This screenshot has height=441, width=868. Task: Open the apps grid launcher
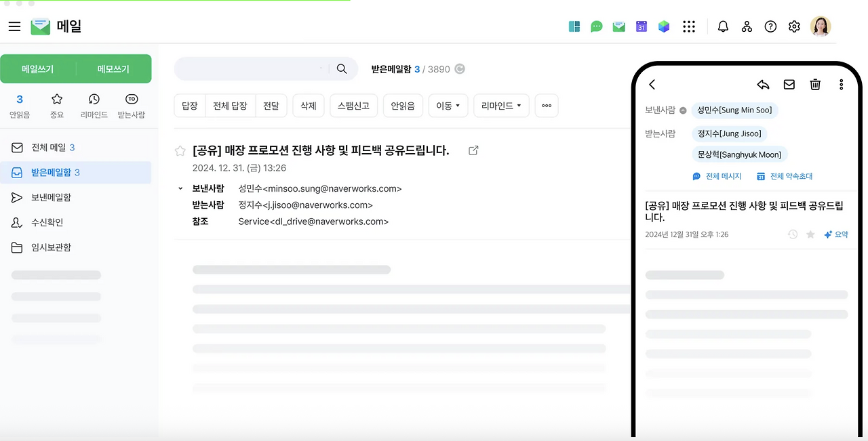click(689, 26)
